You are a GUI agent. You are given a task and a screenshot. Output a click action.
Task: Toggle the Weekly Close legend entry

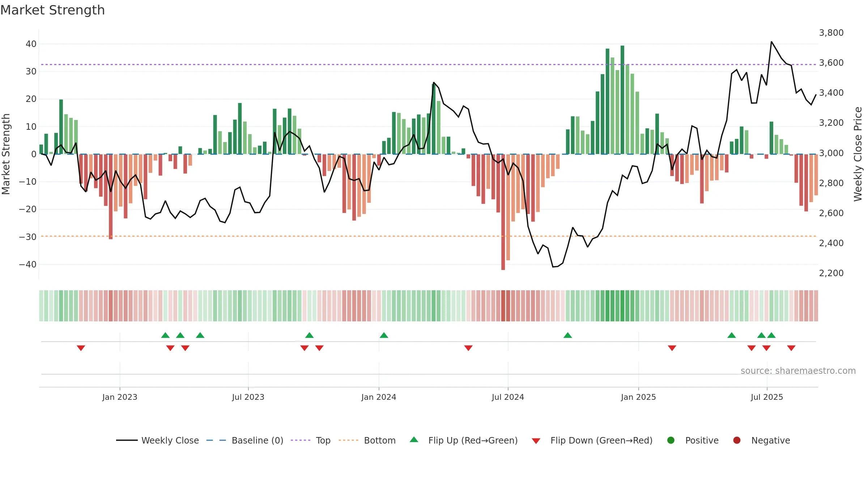[x=157, y=440]
